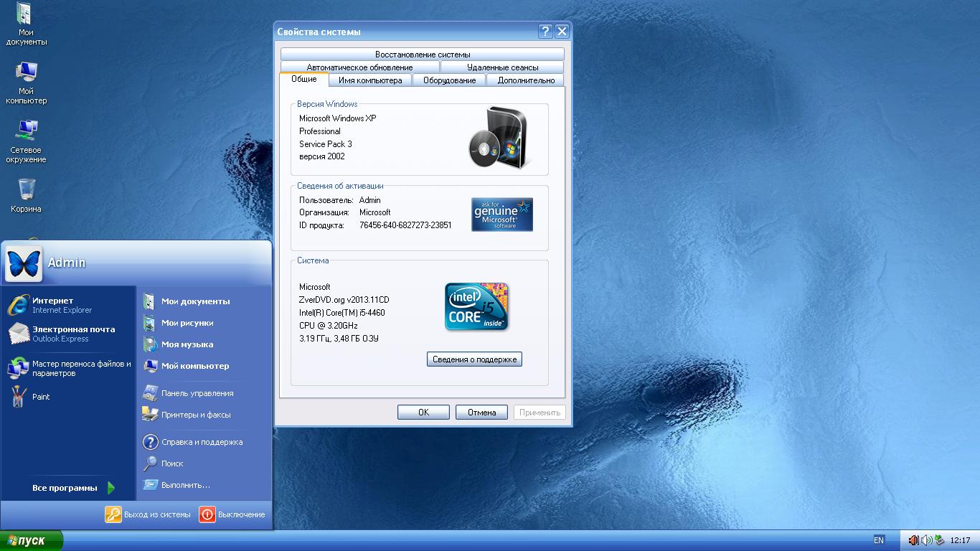Open the EN language indicator
980x551 pixels.
pyautogui.click(x=879, y=540)
